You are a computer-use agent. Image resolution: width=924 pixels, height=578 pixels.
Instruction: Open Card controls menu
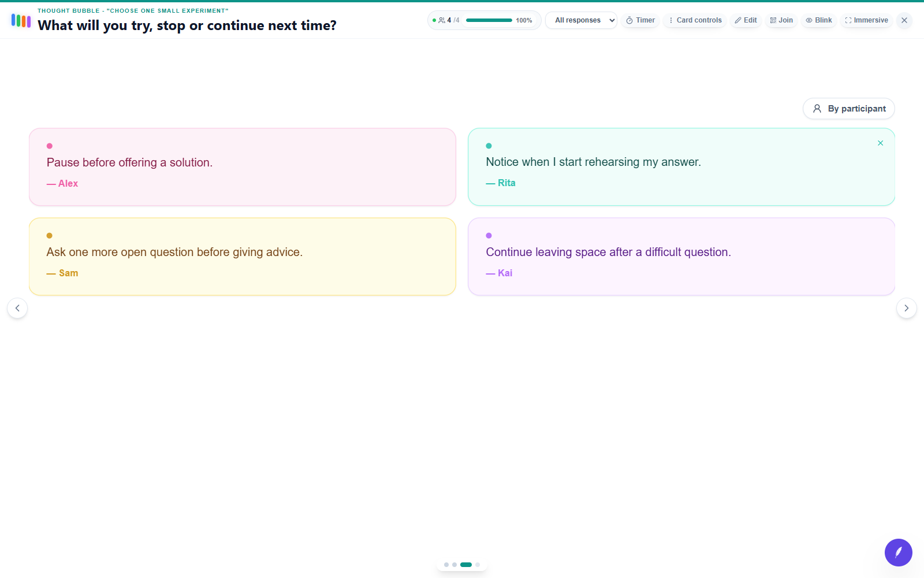[695, 20]
